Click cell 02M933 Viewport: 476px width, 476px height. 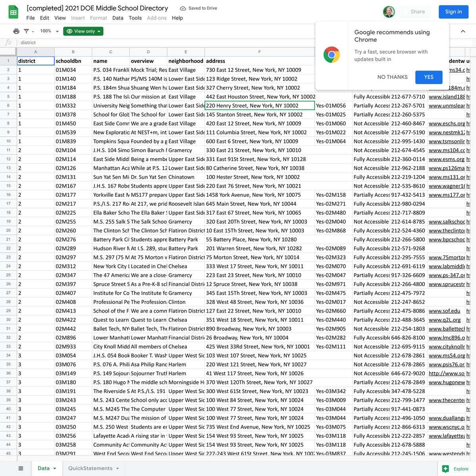tap(73, 347)
